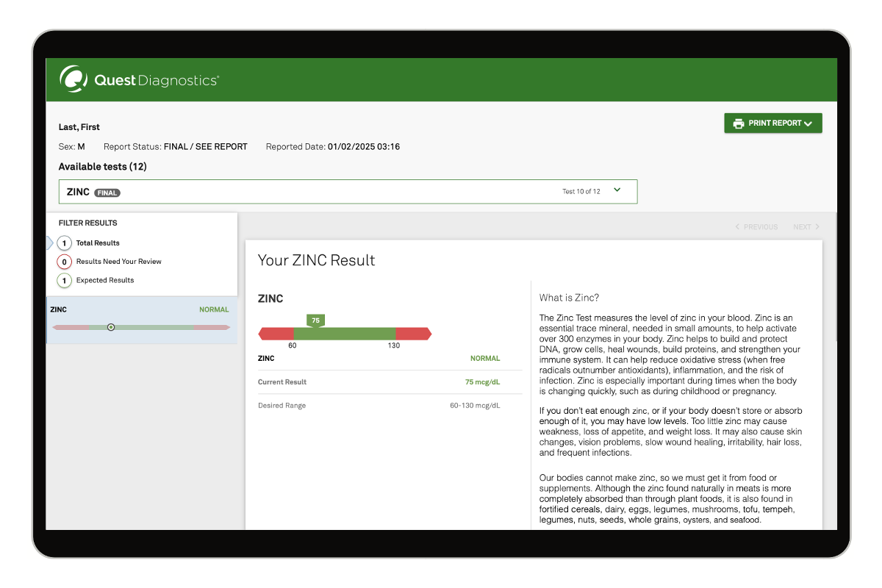Click the 60-130 mcg/dL desired range value
The height and width of the screenshot is (588, 882).
pyautogui.click(x=475, y=406)
